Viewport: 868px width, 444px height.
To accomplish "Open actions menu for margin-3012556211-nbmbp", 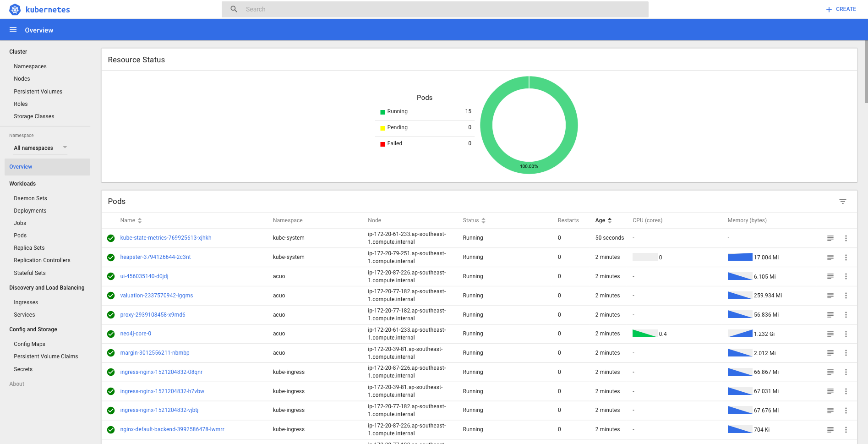I will tap(846, 353).
